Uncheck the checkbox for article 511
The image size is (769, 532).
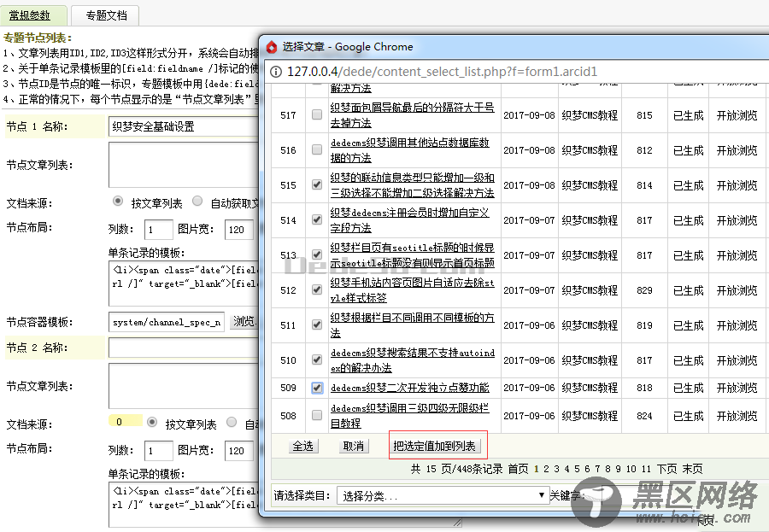coord(317,324)
